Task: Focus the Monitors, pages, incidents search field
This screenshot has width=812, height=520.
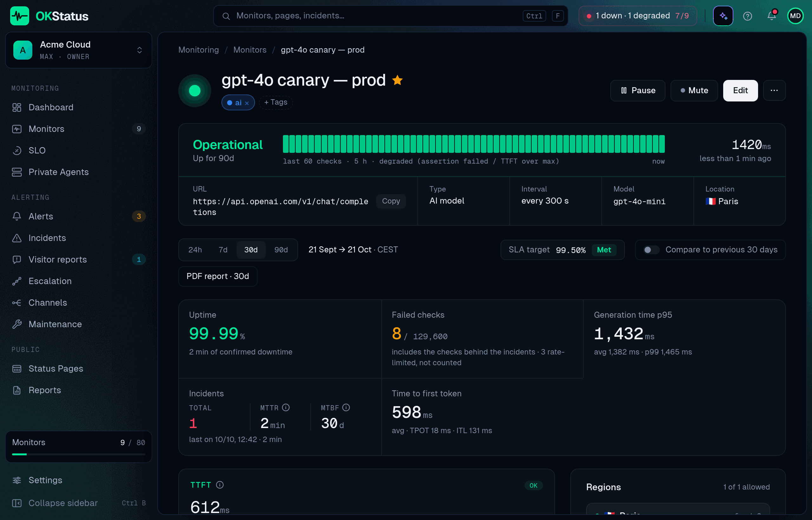Action: click(390, 16)
